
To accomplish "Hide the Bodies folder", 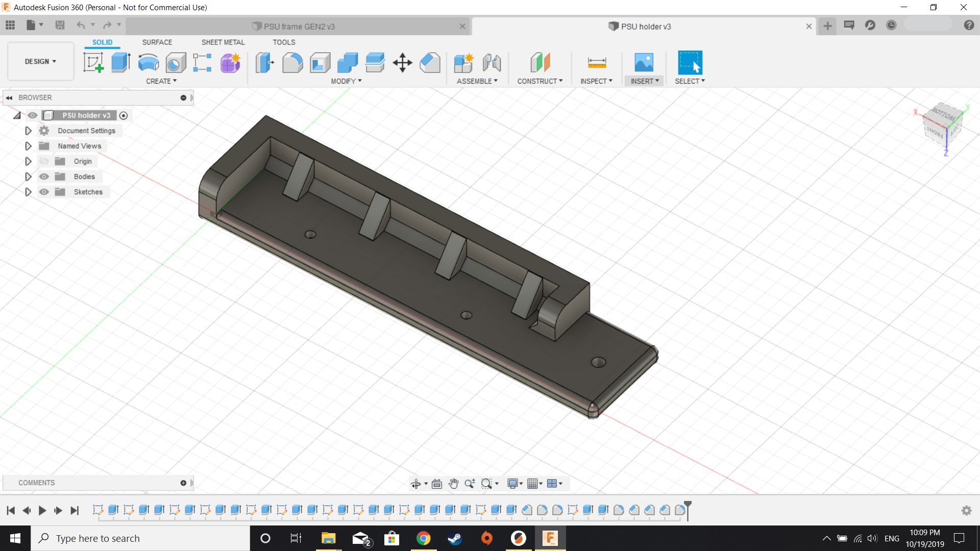I will 44,177.
